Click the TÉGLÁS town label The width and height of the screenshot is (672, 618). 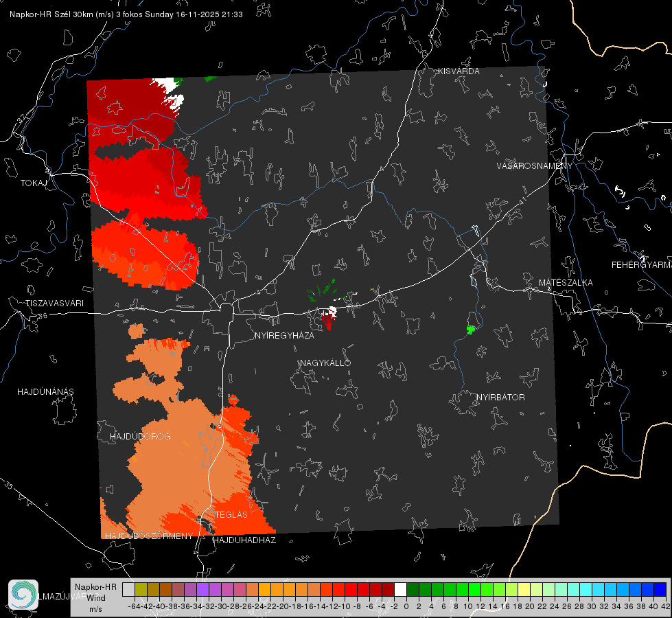pyautogui.click(x=231, y=515)
